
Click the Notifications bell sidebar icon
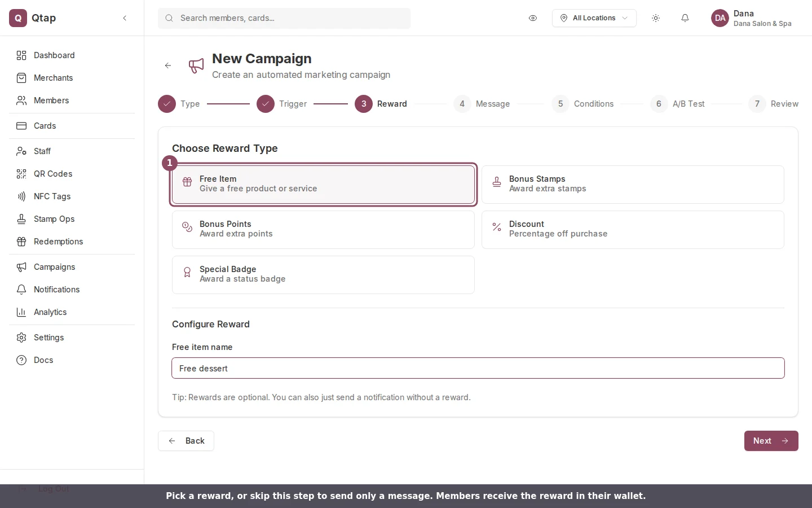[21, 290]
